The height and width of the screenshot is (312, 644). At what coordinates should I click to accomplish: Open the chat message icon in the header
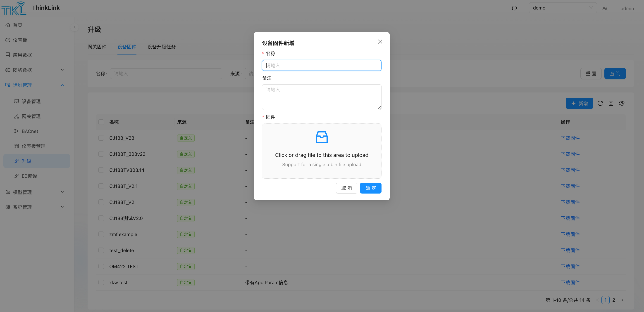point(514,8)
